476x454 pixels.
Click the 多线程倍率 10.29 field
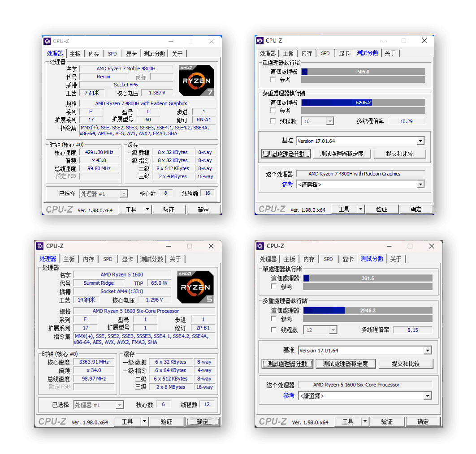(x=407, y=121)
